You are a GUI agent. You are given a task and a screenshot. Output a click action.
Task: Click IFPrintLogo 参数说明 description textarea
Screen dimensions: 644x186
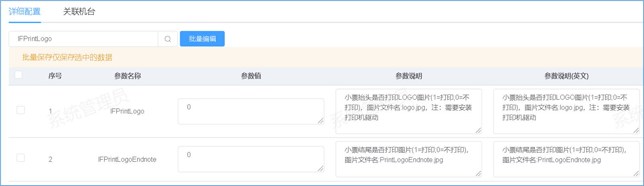408,112
